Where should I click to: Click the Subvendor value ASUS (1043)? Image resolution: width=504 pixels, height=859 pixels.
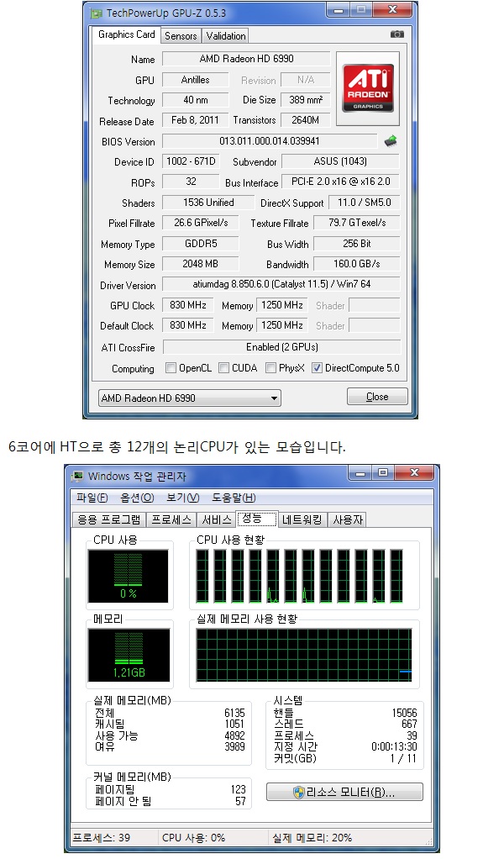click(x=340, y=161)
